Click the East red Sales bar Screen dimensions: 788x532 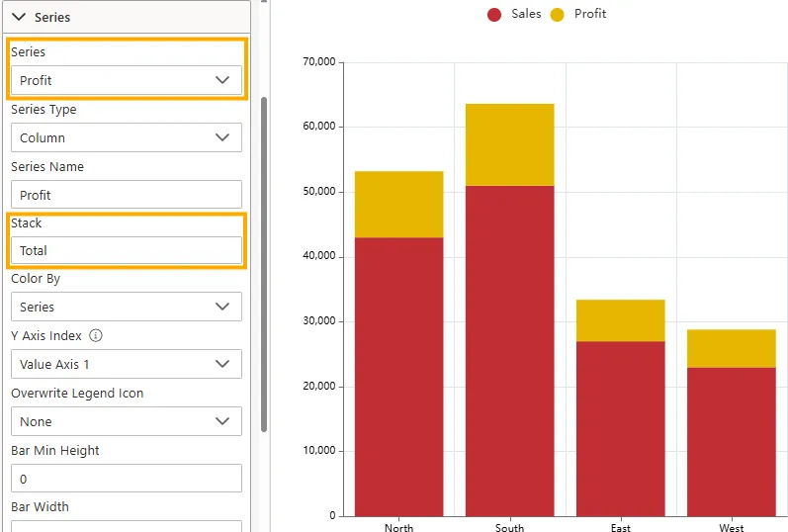tap(620, 428)
